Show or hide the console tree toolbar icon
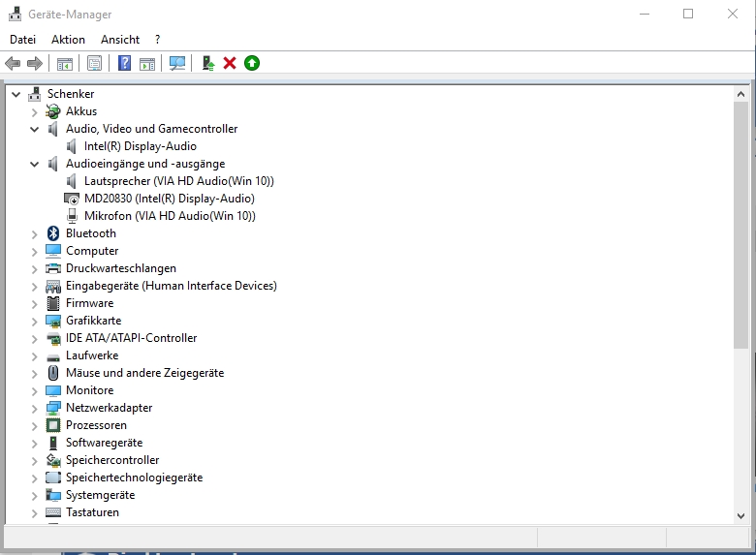This screenshot has width=756, height=555. 65,63
